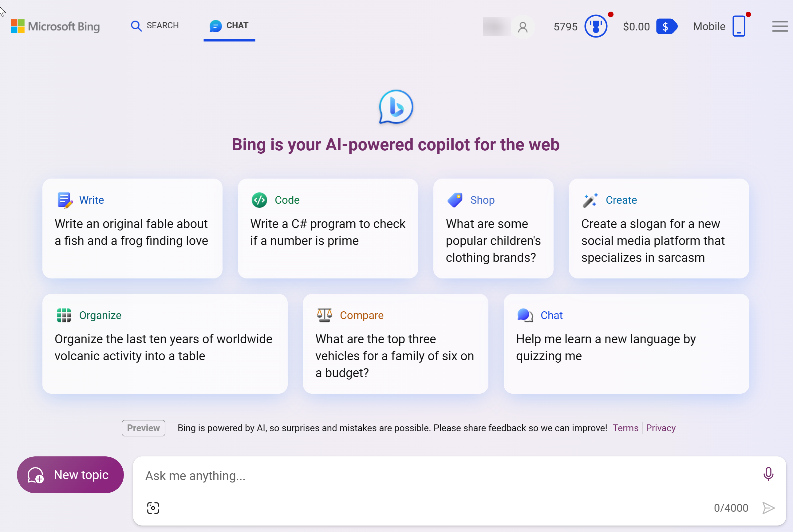The height and width of the screenshot is (532, 793).
Task: Click the Chat category label in card
Action: point(551,316)
